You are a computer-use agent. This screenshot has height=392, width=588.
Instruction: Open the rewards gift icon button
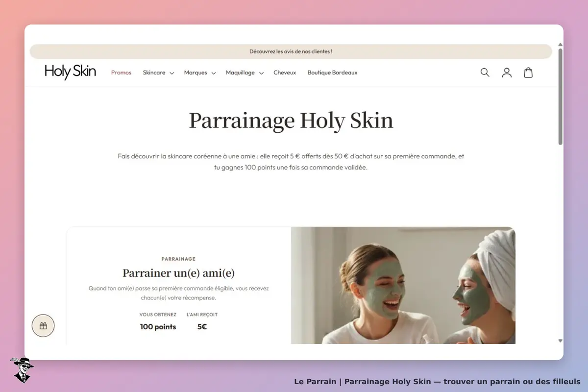pos(43,326)
